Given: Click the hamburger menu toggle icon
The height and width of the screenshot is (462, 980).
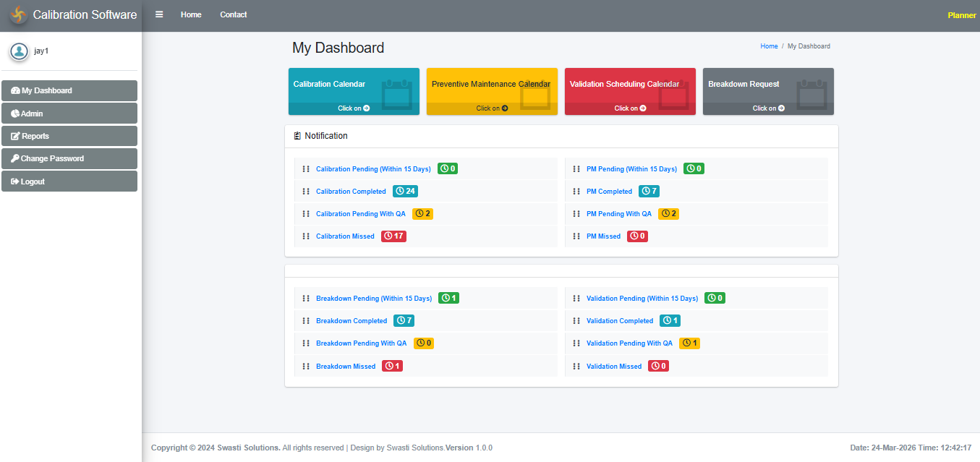Looking at the screenshot, I should [159, 14].
